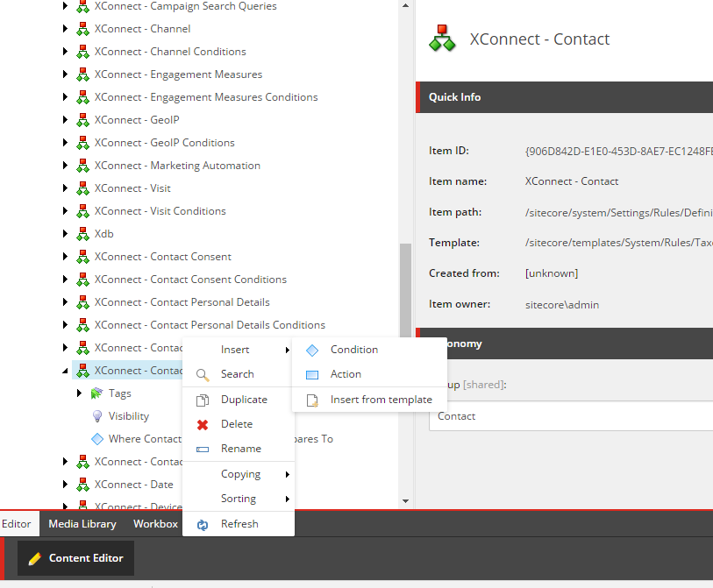
Task: Click the item path value text
Action: (619, 212)
